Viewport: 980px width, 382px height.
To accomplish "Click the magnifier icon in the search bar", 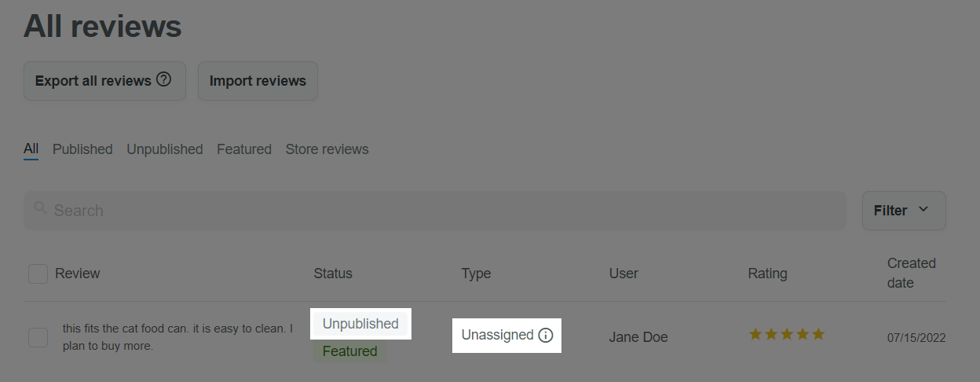I will click(x=41, y=209).
